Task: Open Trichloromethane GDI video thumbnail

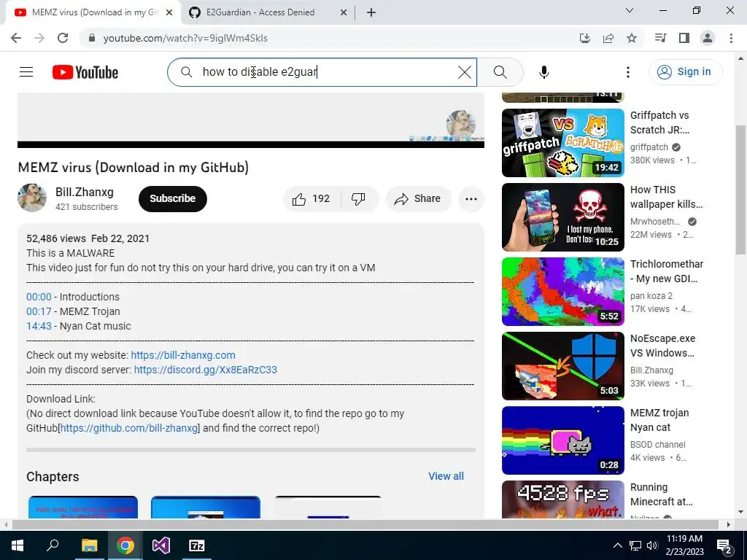Action: (562, 292)
